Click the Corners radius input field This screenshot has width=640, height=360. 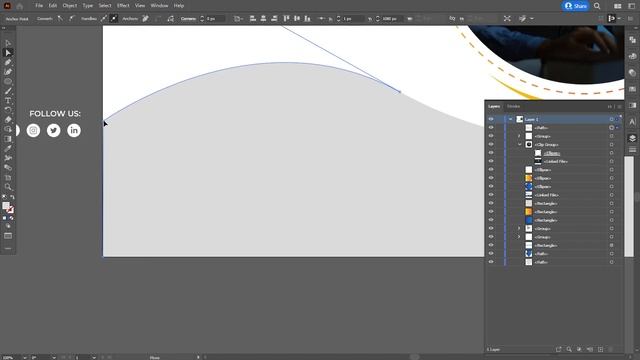[x=215, y=18]
